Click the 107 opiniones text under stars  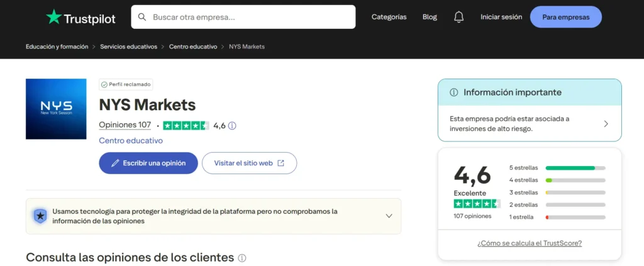pos(472,216)
